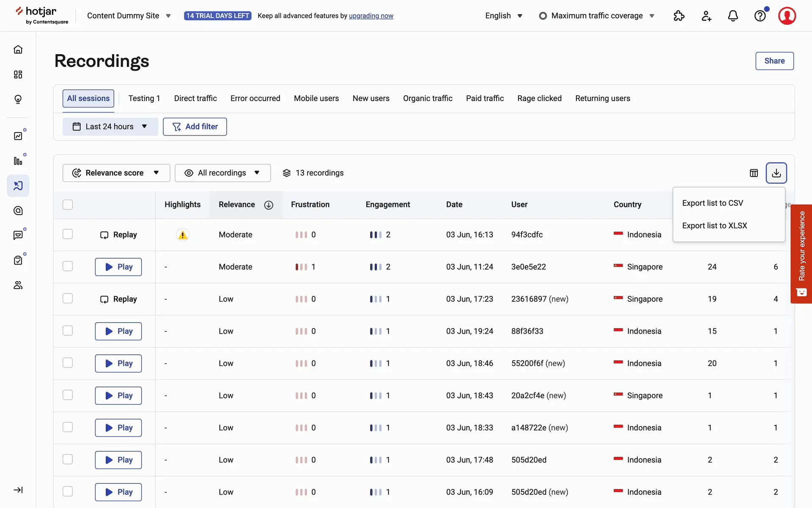Screen dimensions: 812x508
Task: Click the lightbulb Highlights sidebar icon
Action: coord(18,99)
